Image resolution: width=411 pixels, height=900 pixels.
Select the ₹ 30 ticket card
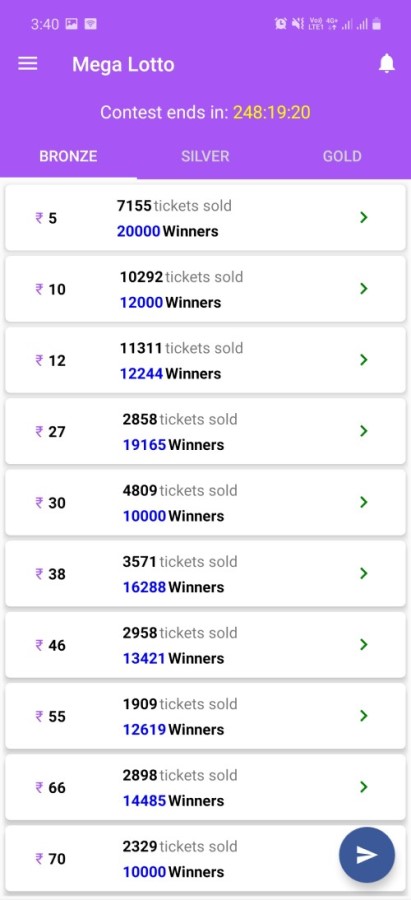206,503
